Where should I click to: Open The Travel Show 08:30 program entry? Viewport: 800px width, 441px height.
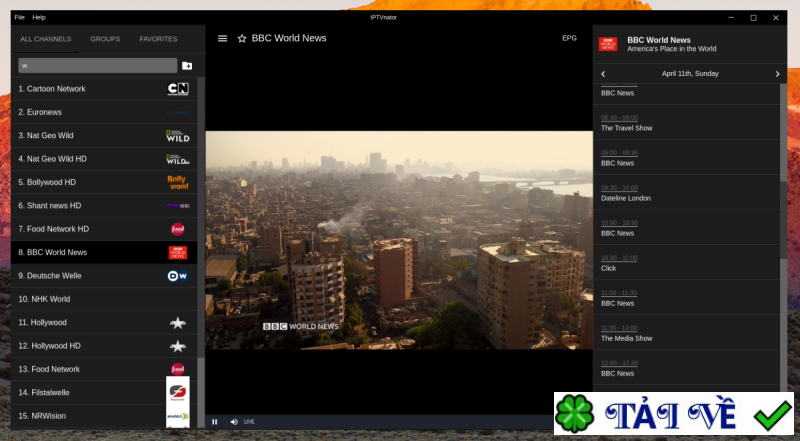click(x=686, y=122)
